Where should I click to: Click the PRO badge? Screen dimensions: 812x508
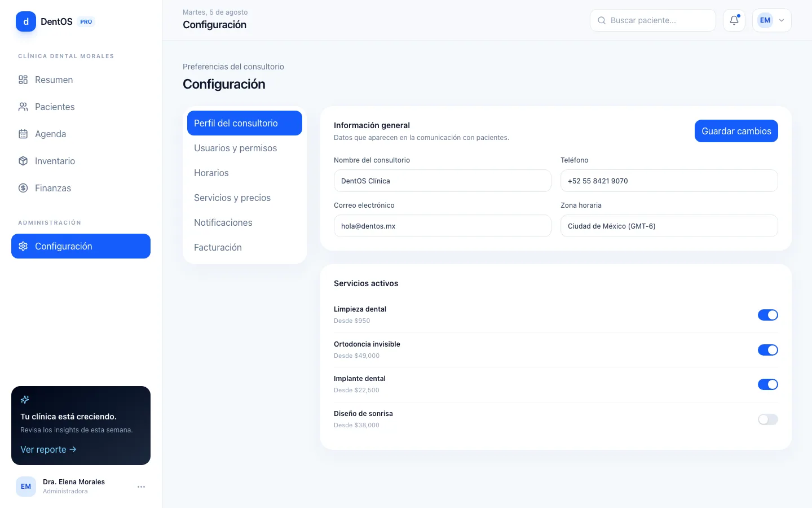86,21
